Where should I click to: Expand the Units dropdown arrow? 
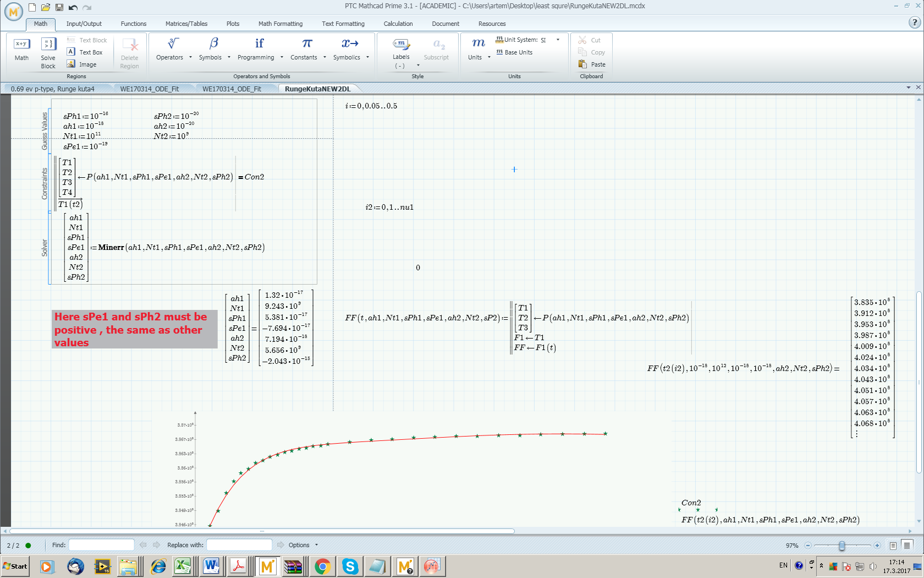[489, 57]
